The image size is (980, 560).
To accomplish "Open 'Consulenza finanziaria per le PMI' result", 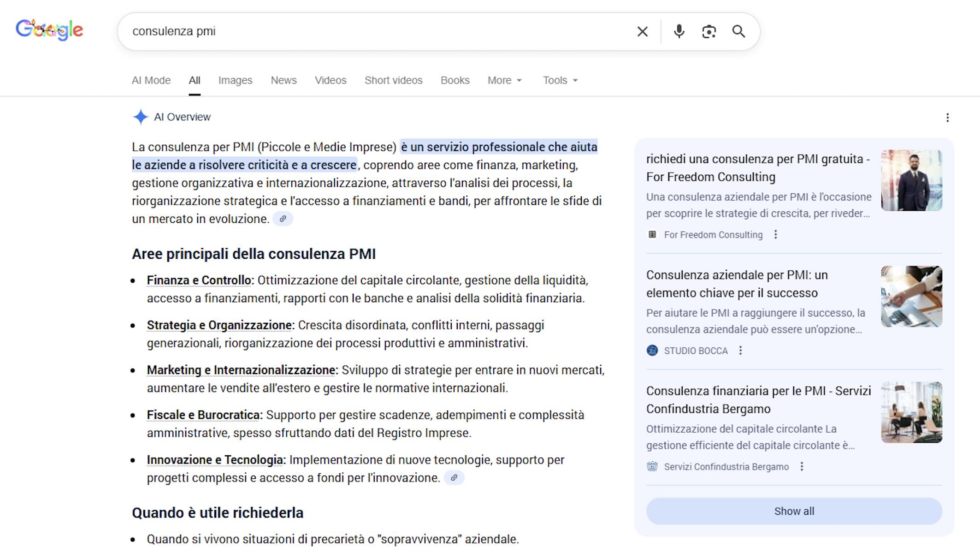I will (758, 400).
